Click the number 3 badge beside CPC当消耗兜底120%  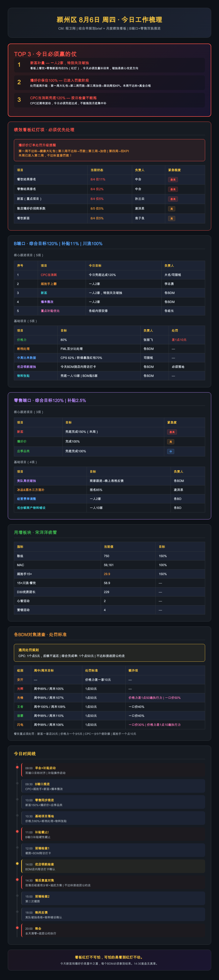(19, 100)
